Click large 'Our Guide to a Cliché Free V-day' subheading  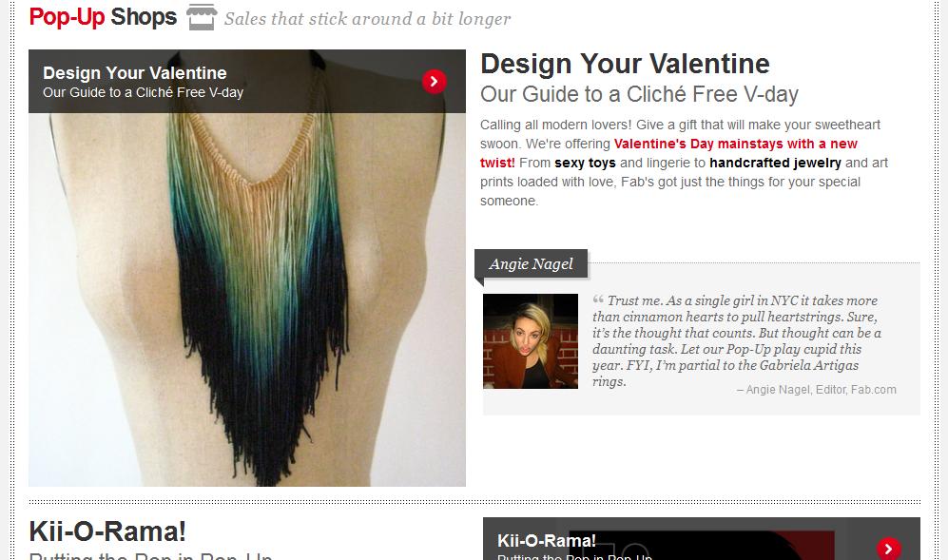(640, 94)
